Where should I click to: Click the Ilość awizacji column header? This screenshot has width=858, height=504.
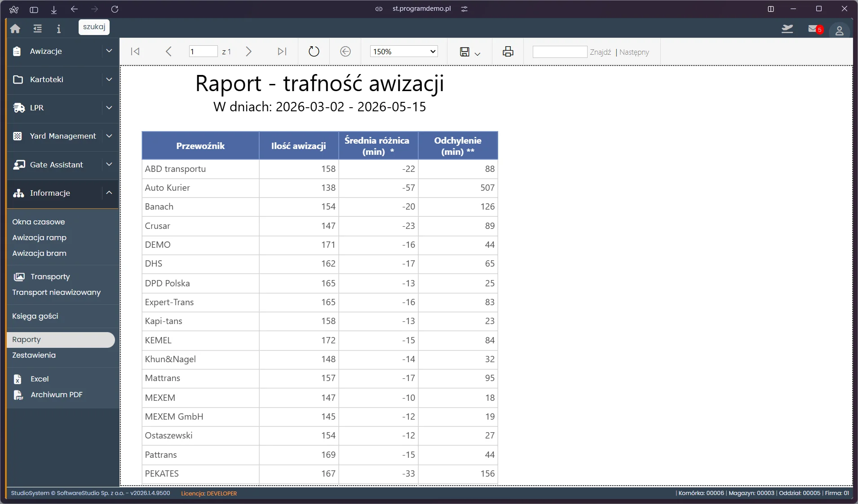(299, 145)
